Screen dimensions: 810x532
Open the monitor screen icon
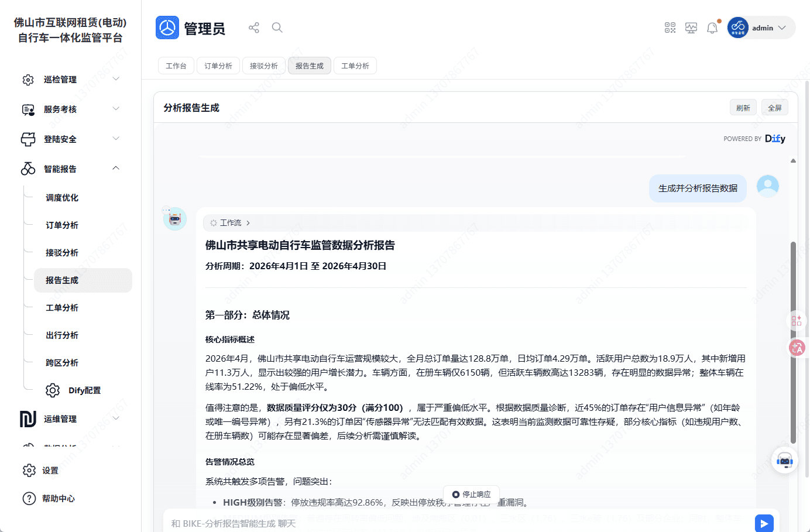click(x=691, y=28)
